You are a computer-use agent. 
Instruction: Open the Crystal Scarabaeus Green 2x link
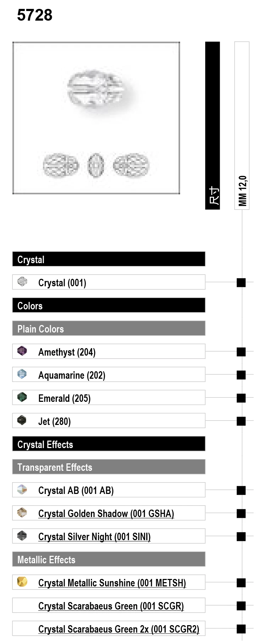click(x=119, y=629)
